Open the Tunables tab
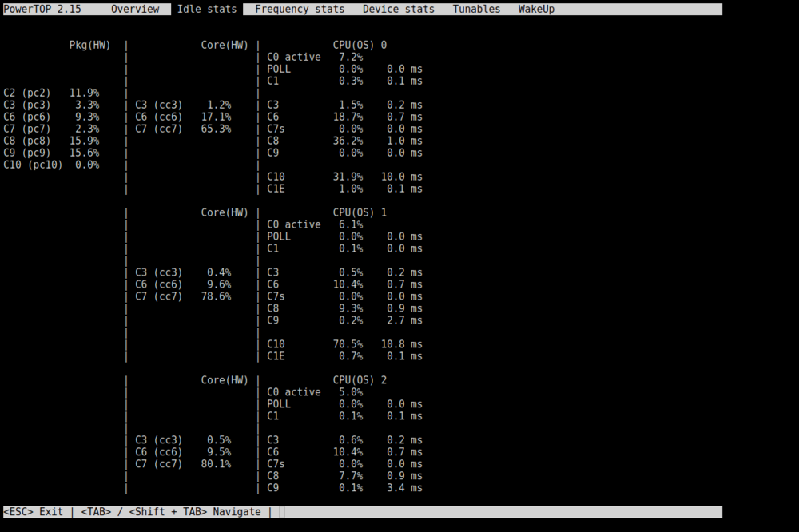The image size is (799, 532). (x=476, y=9)
